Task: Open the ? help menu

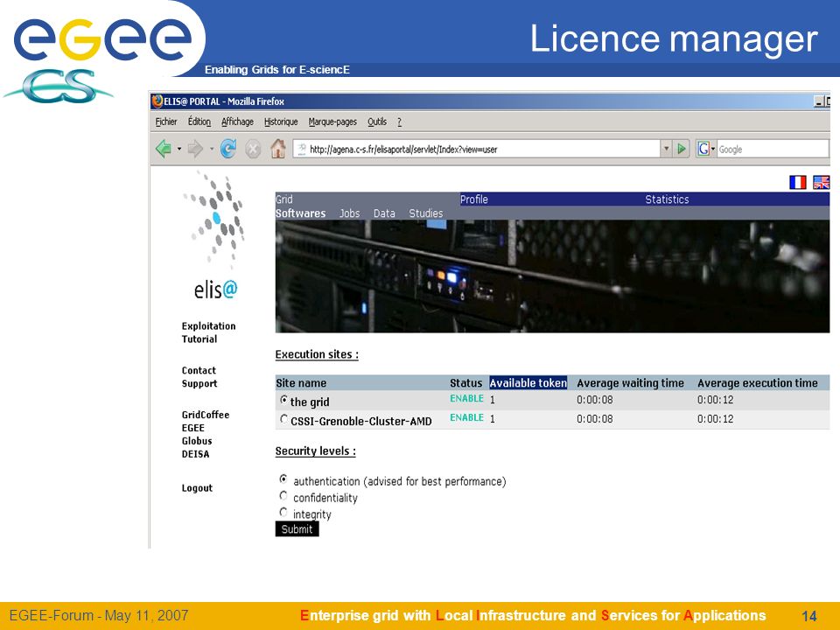Action: (x=399, y=122)
